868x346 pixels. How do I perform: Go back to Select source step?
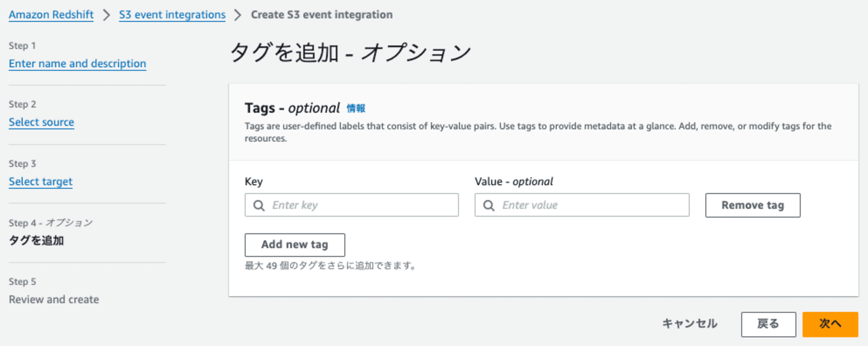pos(41,122)
